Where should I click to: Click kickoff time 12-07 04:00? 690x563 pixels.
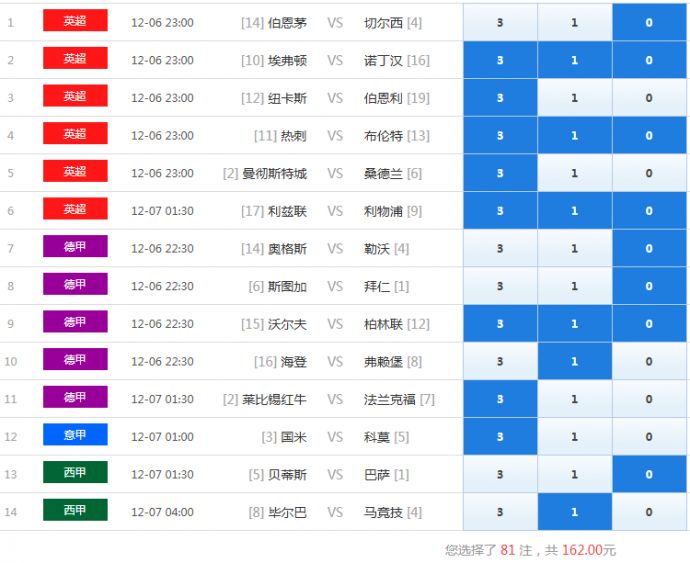click(x=162, y=512)
